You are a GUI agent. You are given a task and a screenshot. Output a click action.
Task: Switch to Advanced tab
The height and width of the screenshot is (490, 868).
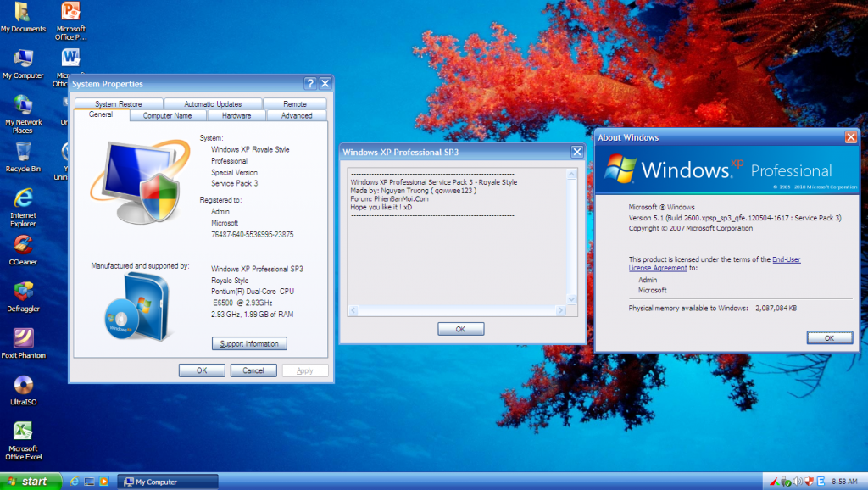[297, 115]
